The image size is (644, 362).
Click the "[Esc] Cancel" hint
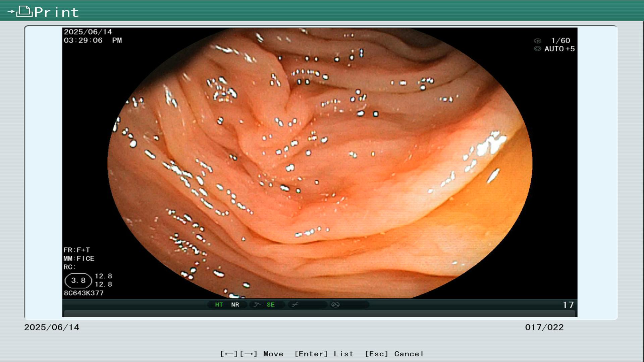click(394, 354)
